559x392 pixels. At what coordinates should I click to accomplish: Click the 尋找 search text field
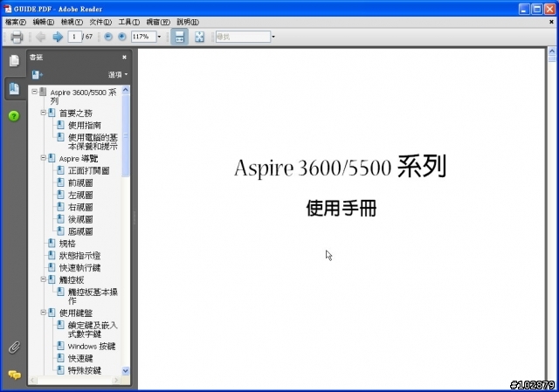coord(243,37)
